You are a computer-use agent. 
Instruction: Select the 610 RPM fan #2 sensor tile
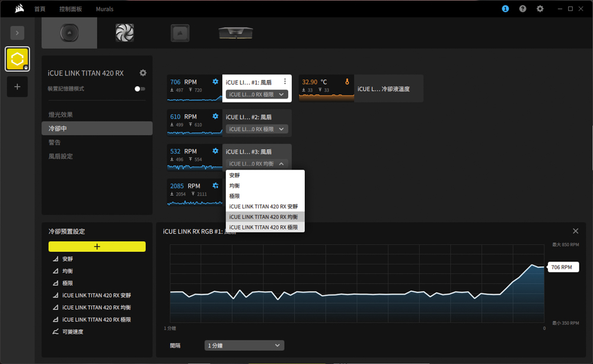[195, 123]
